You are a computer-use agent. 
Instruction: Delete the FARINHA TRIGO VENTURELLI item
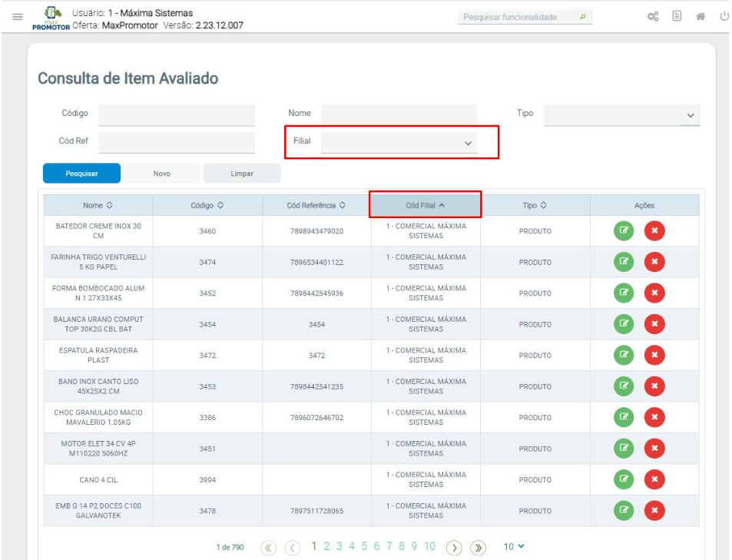(654, 263)
